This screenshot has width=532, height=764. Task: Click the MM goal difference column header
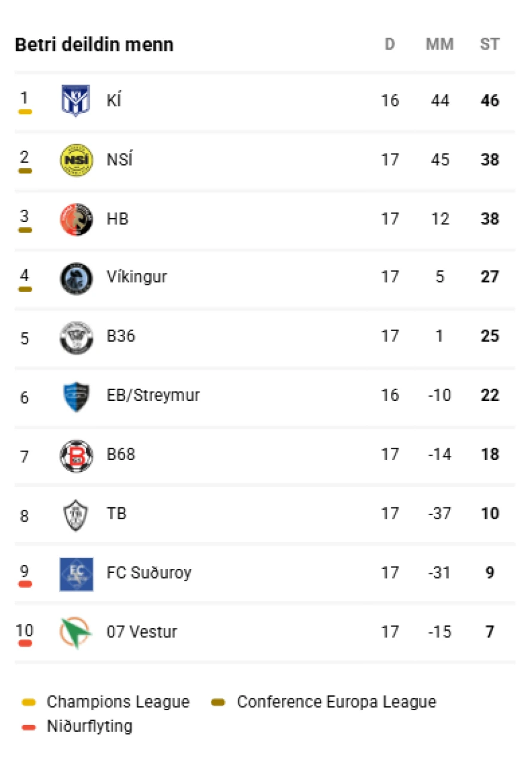(x=440, y=44)
